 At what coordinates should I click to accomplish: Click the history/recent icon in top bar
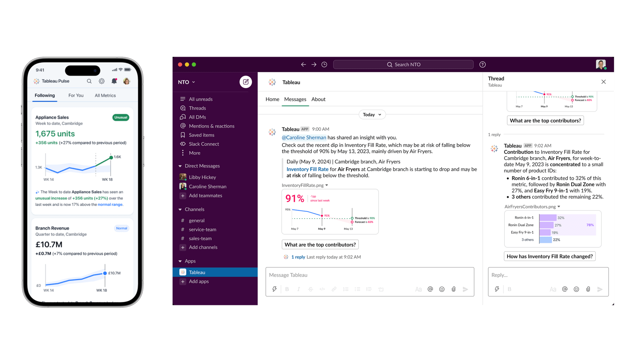pyautogui.click(x=324, y=65)
